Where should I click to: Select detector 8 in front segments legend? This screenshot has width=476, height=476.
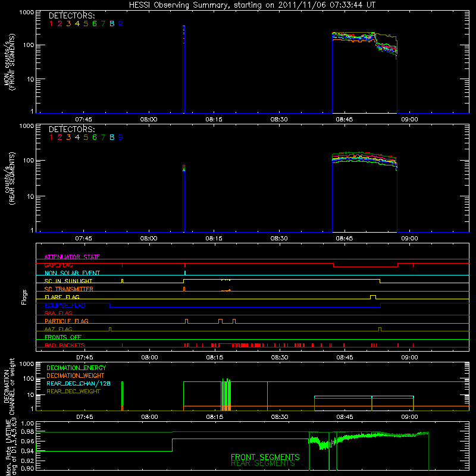[112, 24]
